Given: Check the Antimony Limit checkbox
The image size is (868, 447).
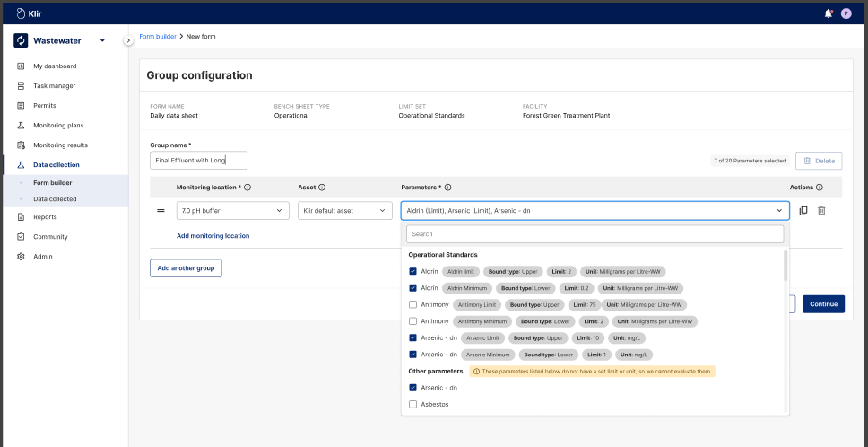Looking at the screenshot, I should tap(412, 304).
